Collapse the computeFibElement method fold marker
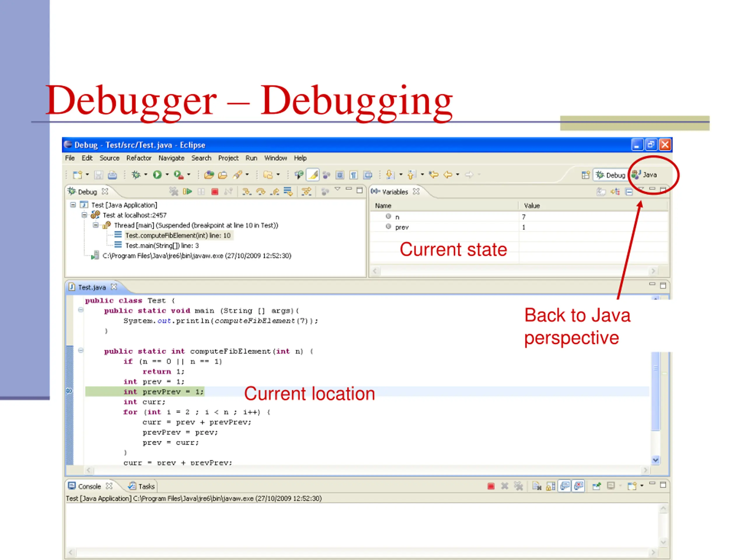 (x=81, y=350)
